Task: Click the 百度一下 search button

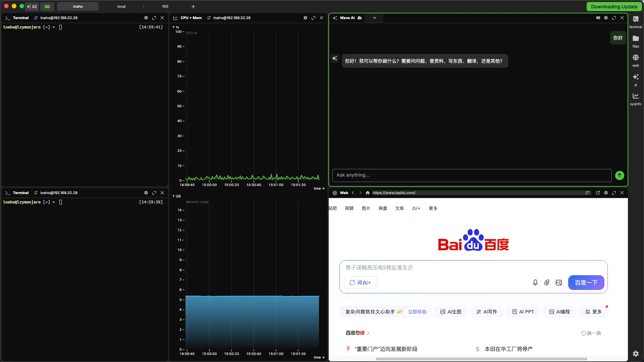Action: (586, 283)
